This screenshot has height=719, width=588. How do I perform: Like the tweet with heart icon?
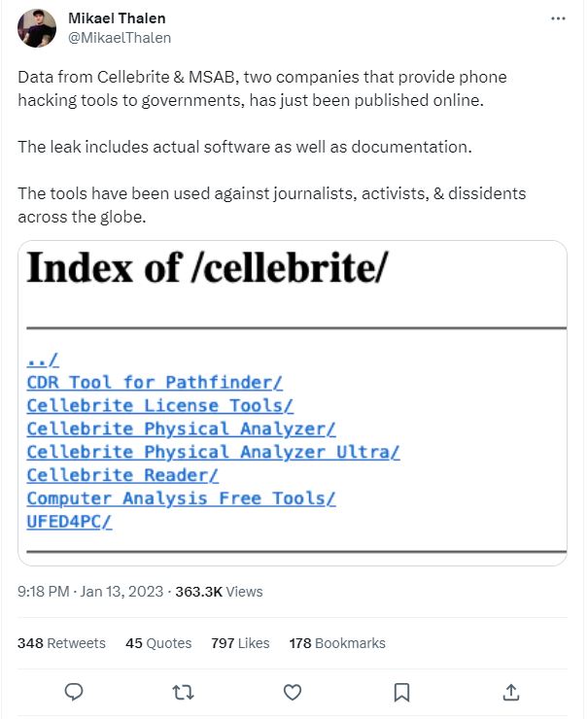(x=292, y=692)
